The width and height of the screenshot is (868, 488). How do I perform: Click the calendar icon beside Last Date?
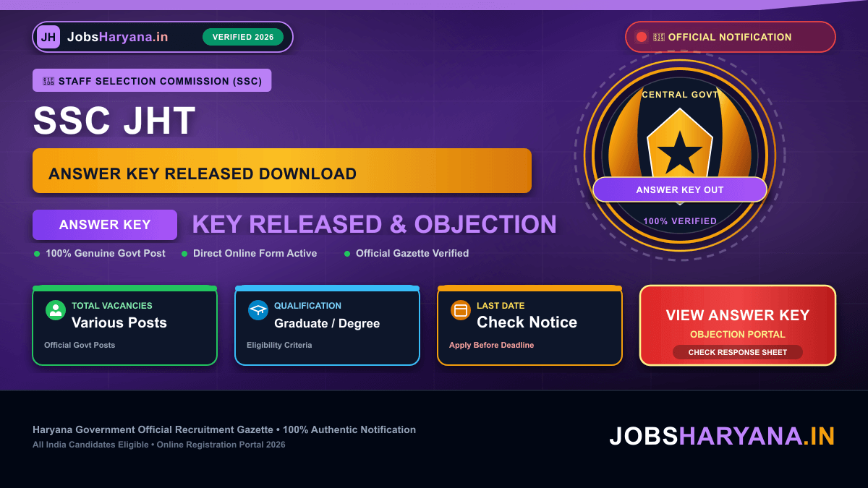[461, 310]
